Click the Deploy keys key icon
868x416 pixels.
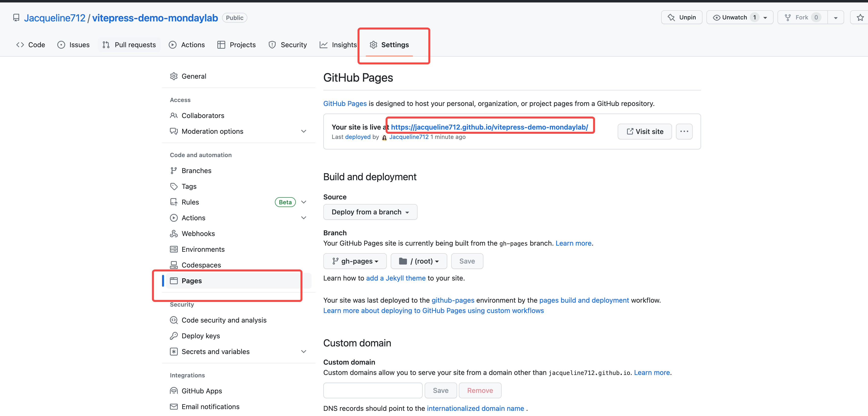pyautogui.click(x=174, y=336)
